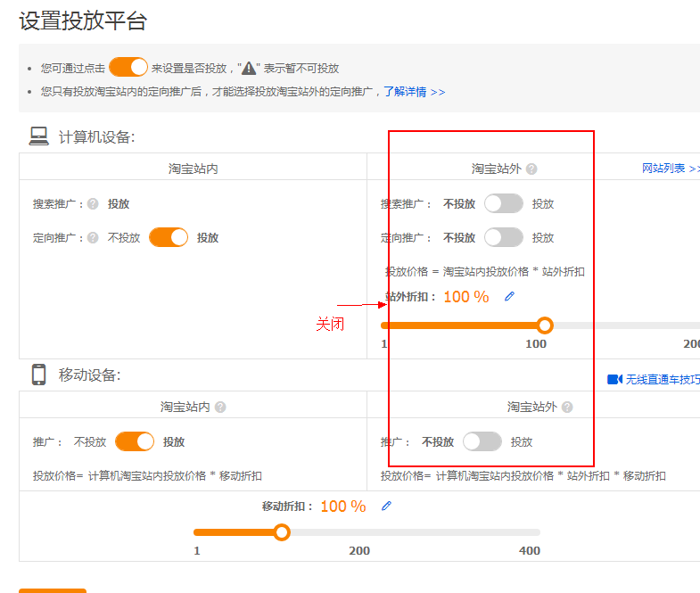Viewport: 700px width, 593px height.
Task: Enable 定向推广 switch for computer 淘宝站外
Action: [x=504, y=237]
